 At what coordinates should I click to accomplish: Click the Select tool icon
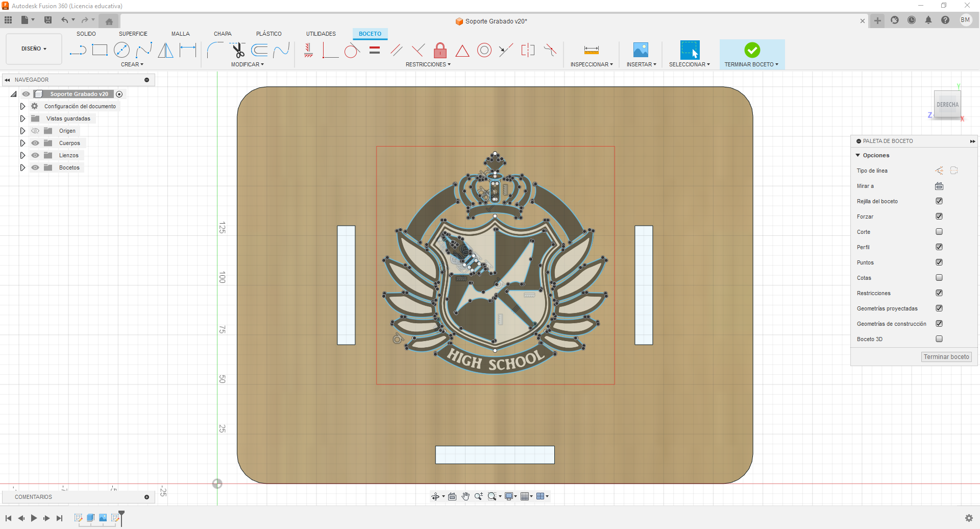pos(690,50)
